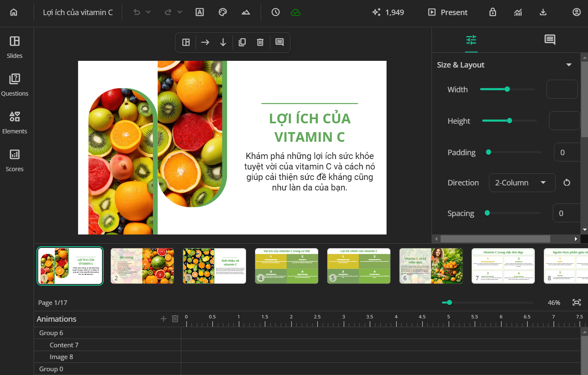Collapse the Size & Layout section
Image resolution: width=588 pixels, height=375 pixels.
pos(569,65)
